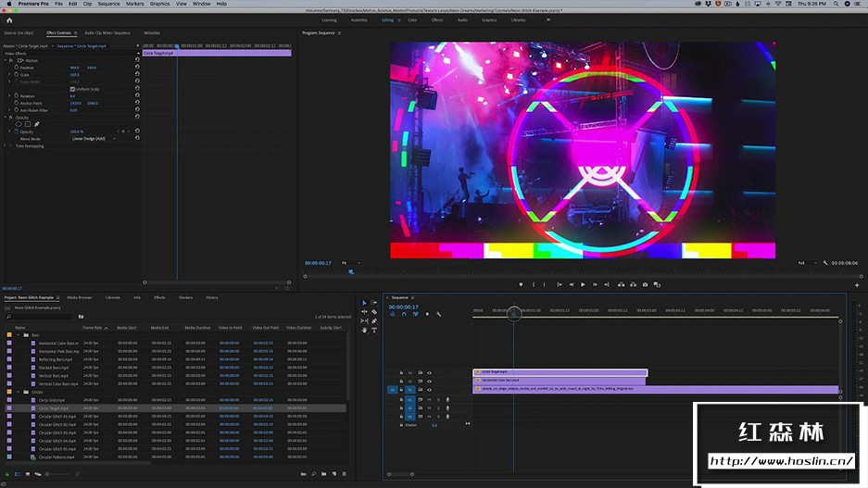Screen dimensions: 868x488
Task: Hide the top video track with eye icon
Action: [429, 372]
